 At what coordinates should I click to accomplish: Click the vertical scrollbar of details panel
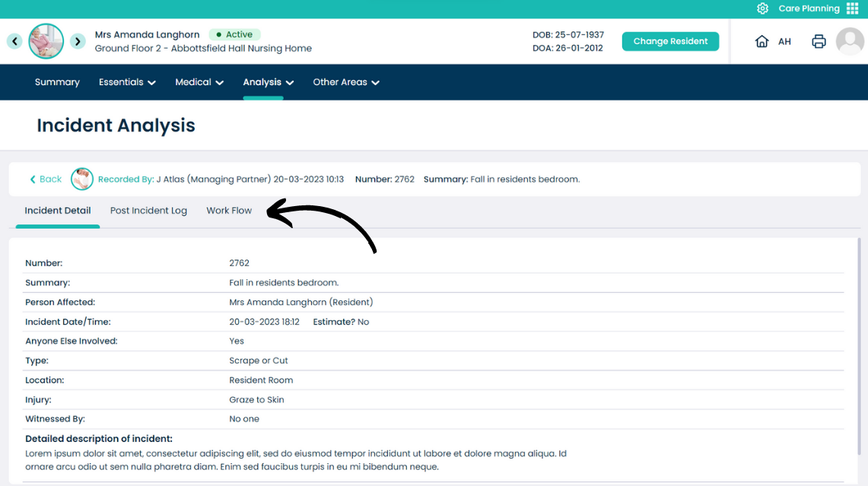859,347
